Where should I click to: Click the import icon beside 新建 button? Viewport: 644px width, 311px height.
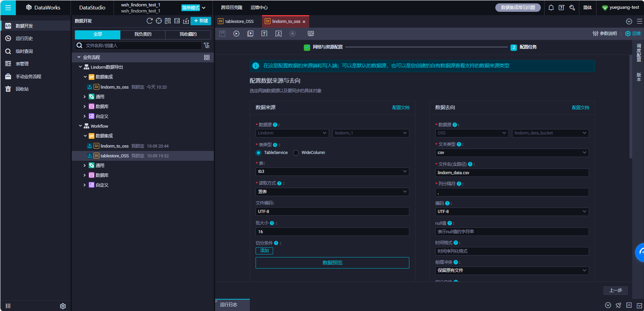pyautogui.click(x=186, y=21)
